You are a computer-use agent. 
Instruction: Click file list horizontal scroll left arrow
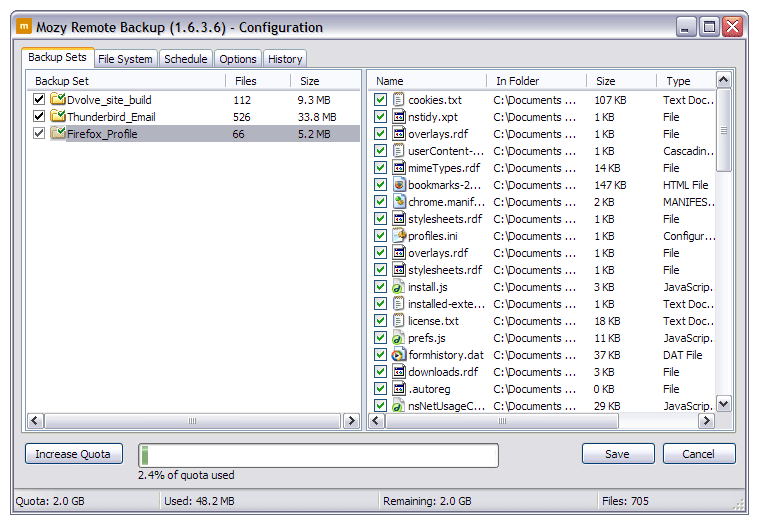(376, 420)
